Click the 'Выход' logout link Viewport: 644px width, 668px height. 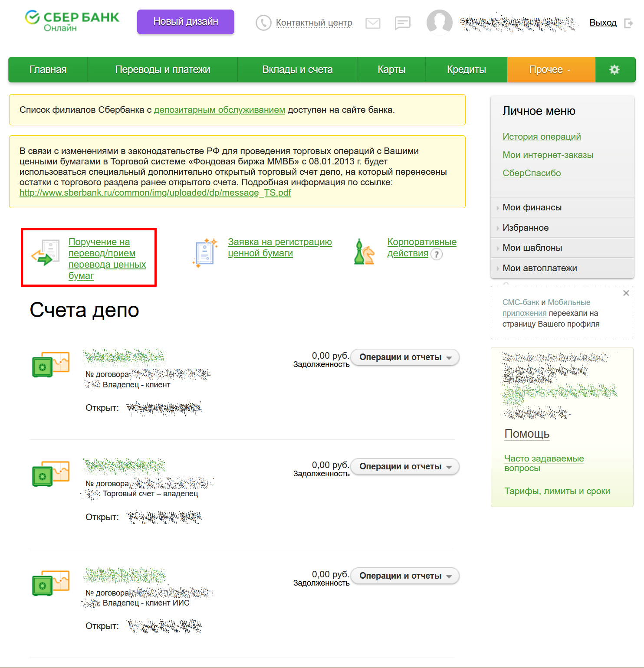coord(603,23)
